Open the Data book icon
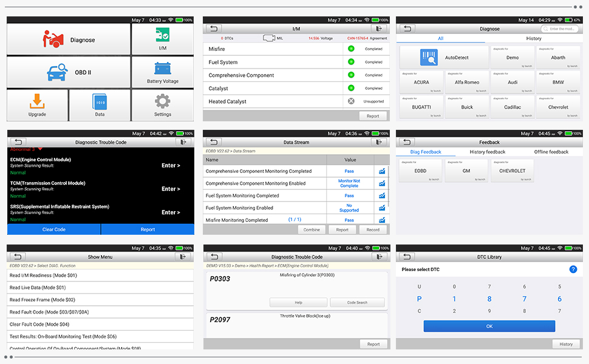The image size is (589, 364). pyautogui.click(x=100, y=101)
